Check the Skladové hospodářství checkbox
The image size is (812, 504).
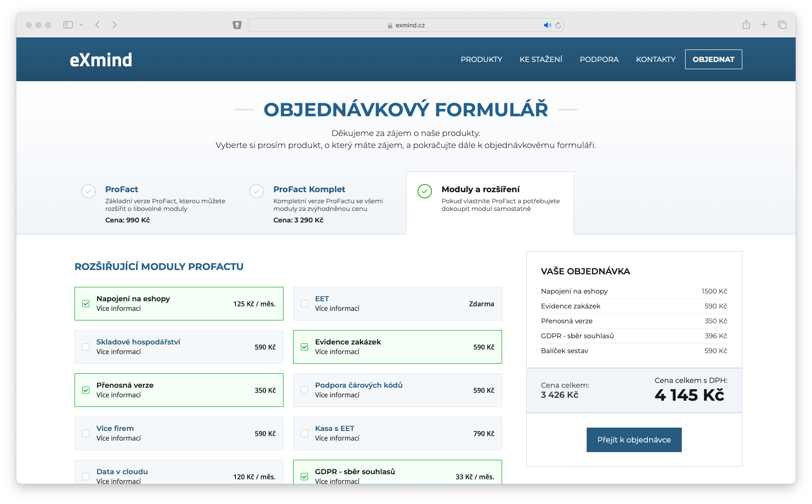(86, 347)
